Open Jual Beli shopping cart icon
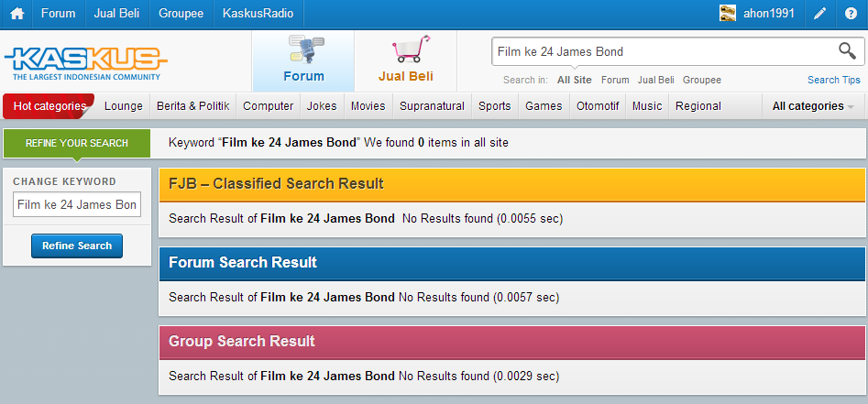 pos(406,60)
